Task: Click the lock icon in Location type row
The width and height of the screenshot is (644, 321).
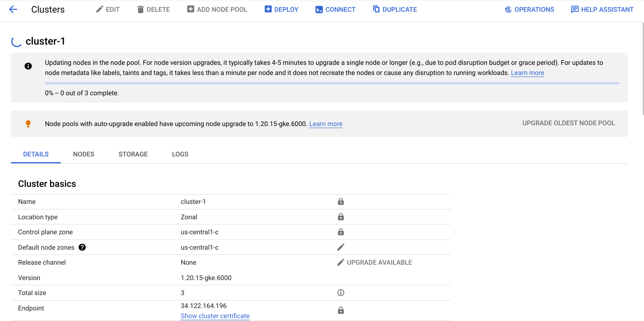Action: pos(341,217)
